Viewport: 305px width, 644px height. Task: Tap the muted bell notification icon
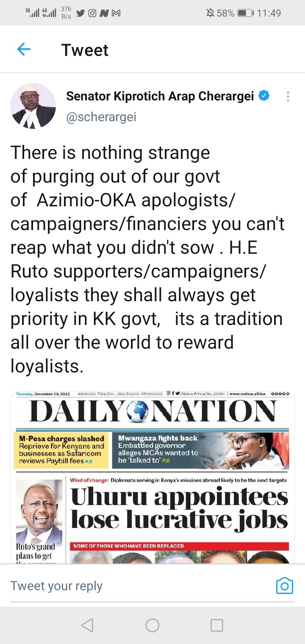click(210, 13)
